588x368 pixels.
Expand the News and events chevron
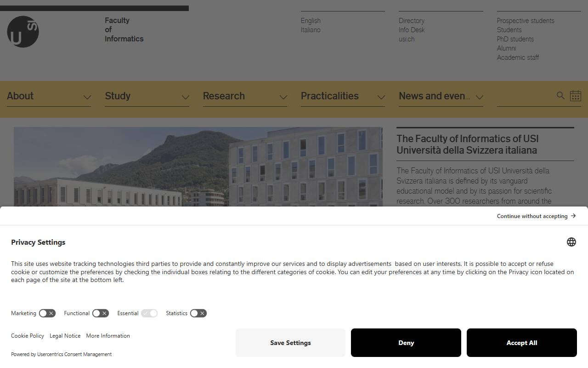[x=480, y=97]
